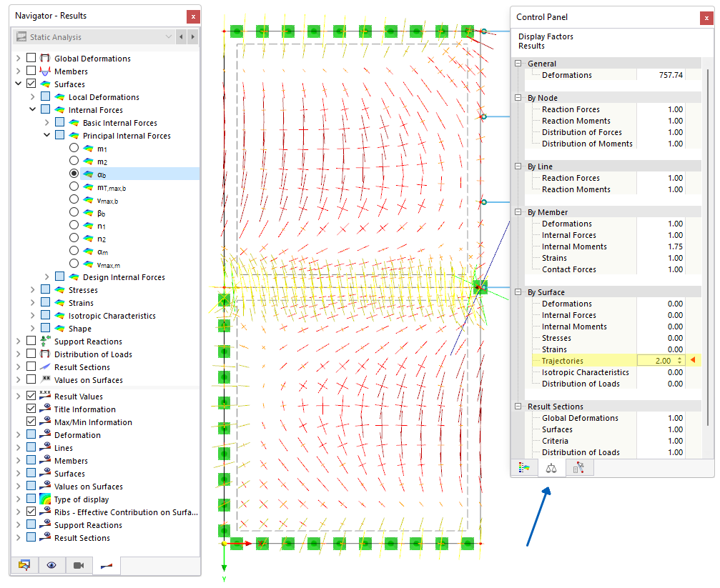Click the Design Internal Forces surface icon
The image size is (720, 588).
tap(74, 276)
